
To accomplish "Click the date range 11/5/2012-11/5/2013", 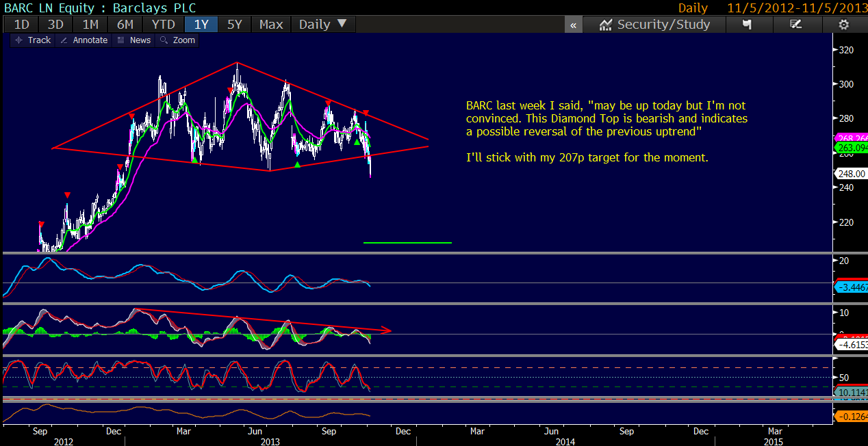I will pyautogui.click(x=797, y=8).
